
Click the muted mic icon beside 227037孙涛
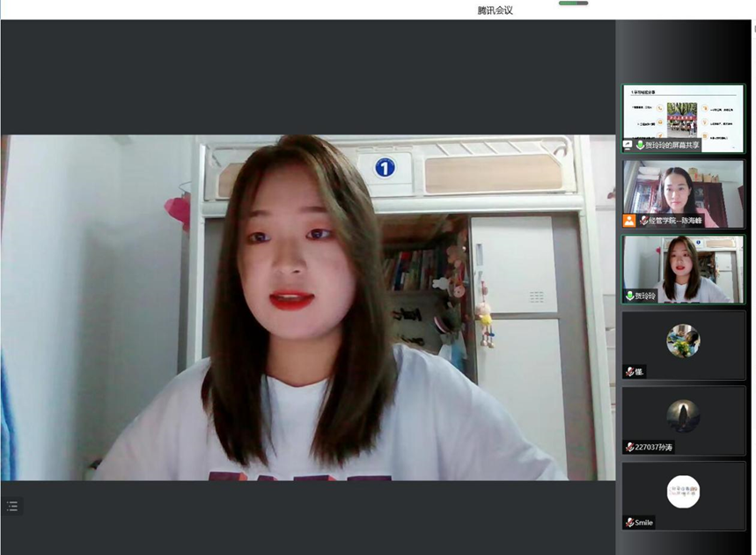[x=629, y=448]
